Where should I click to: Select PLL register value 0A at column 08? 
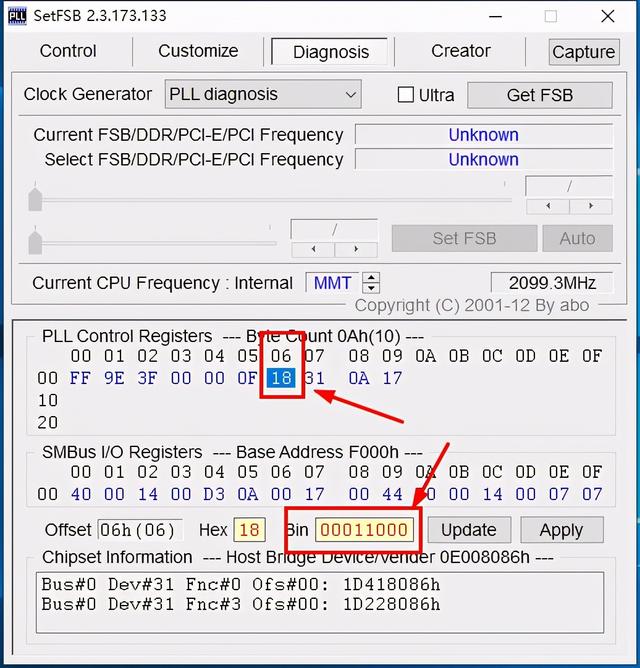click(x=359, y=378)
